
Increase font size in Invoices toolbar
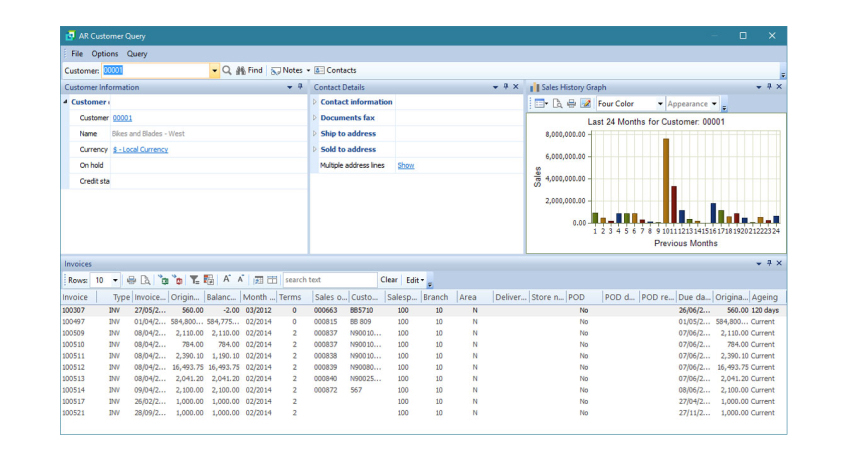[x=227, y=280]
